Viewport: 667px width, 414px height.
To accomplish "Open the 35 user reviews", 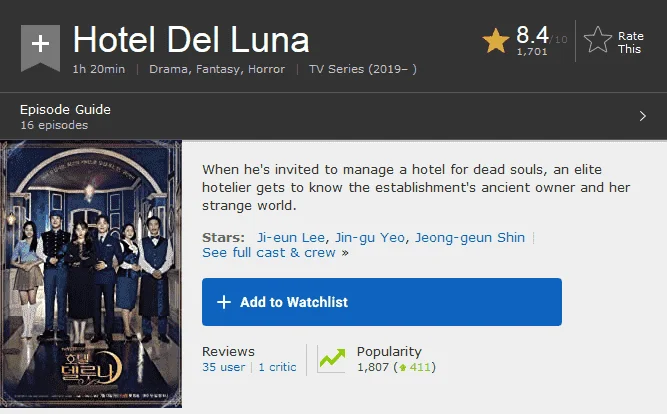I will click(x=223, y=367).
